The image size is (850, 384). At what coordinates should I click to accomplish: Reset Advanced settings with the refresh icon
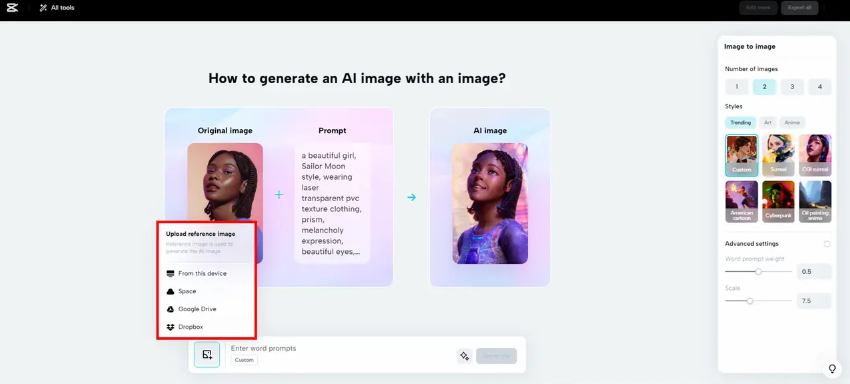tap(827, 244)
